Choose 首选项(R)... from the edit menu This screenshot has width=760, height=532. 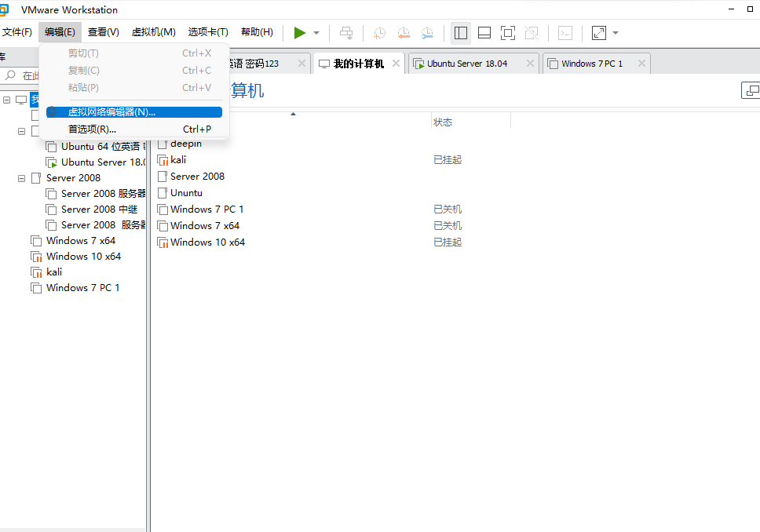point(134,129)
